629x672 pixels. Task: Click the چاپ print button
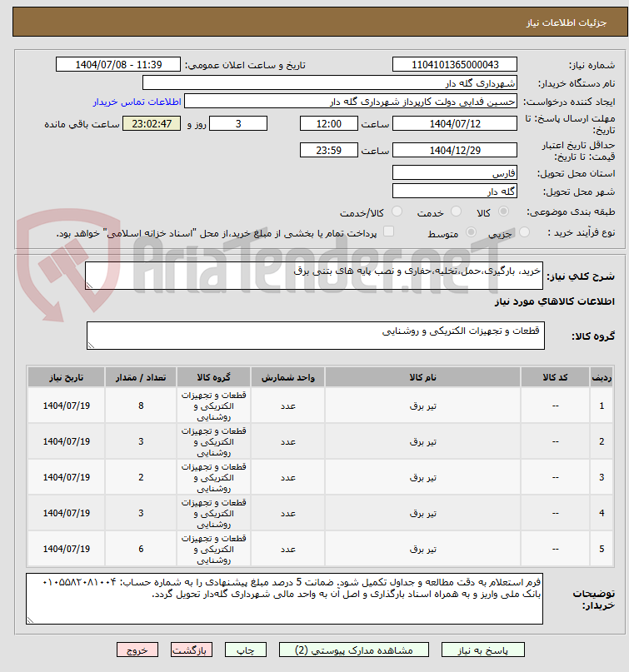click(x=245, y=650)
